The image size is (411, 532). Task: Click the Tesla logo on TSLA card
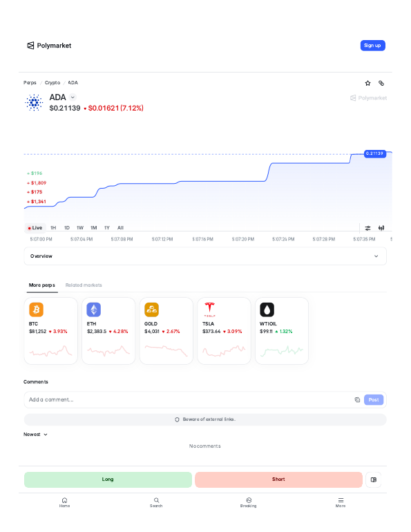[x=209, y=310]
